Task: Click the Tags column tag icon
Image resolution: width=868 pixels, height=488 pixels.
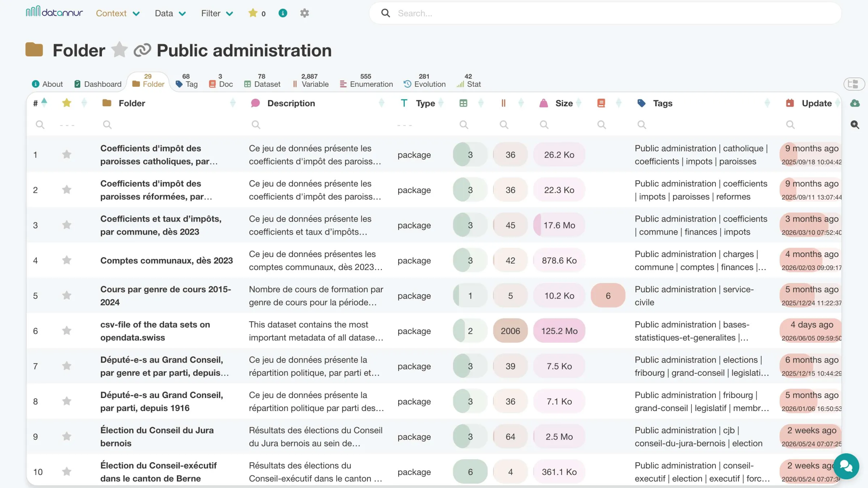Action: coord(641,103)
